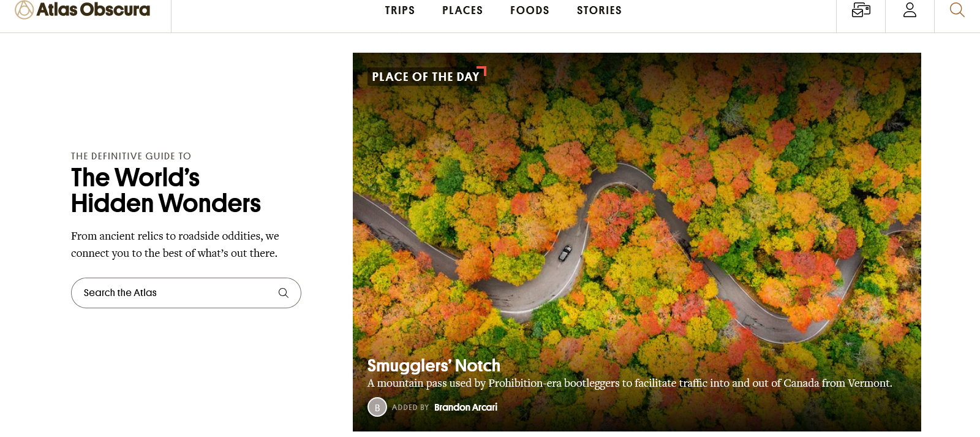Click the Atlas Obscura wordmark text
The width and height of the screenshot is (980, 437).
click(x=93, y=10)
